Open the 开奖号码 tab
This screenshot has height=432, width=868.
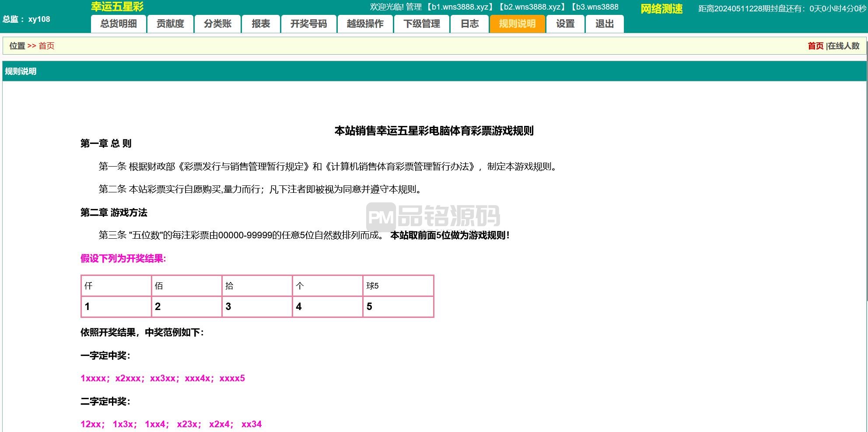[x=308, y=24]
